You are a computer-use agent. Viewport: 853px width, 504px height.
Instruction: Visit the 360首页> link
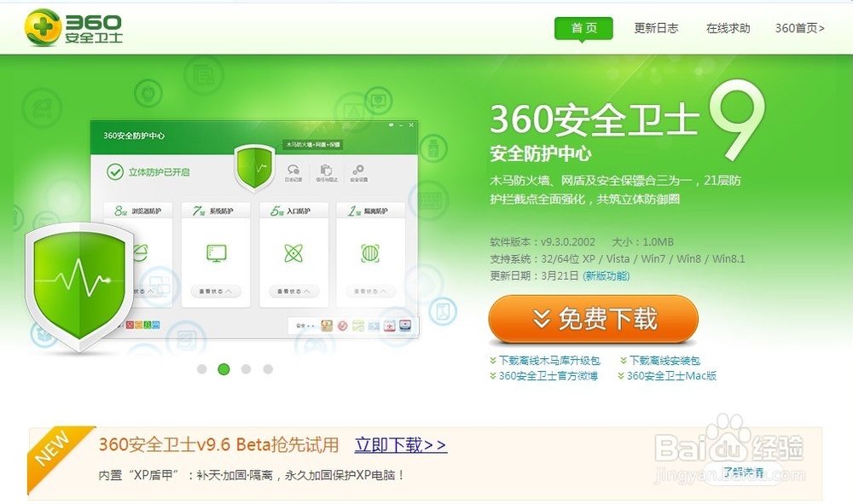(800, 28)
